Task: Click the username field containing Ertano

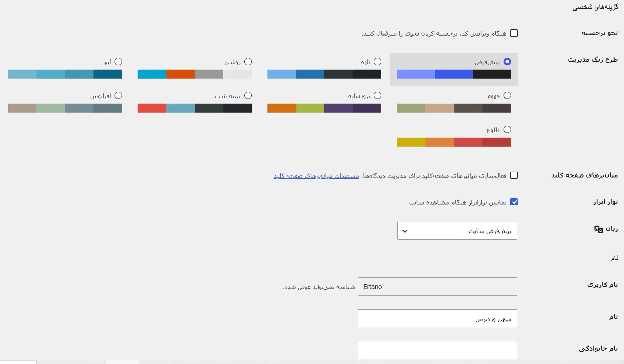Action: pyautogui.click(x=438, y=287)
